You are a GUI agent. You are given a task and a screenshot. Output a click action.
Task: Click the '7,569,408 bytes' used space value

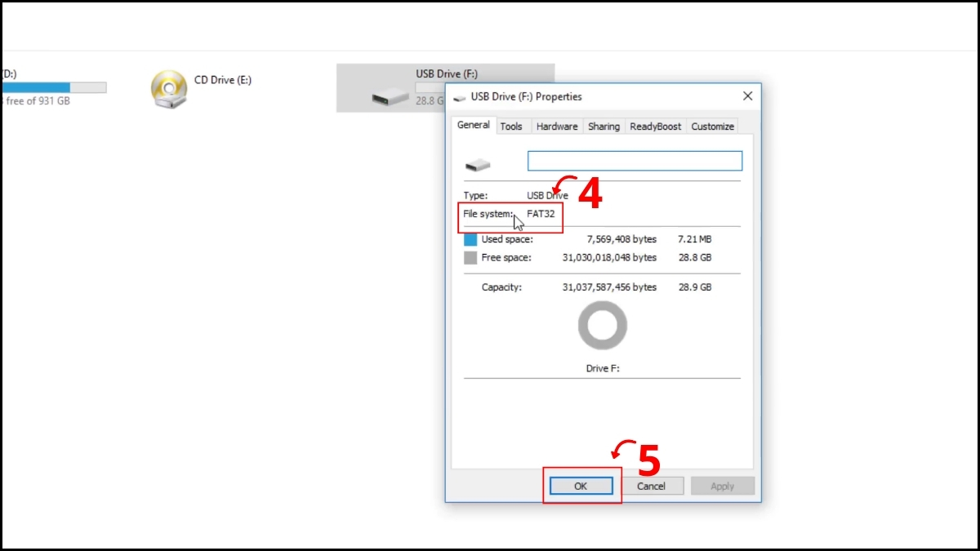pos(621,240)
